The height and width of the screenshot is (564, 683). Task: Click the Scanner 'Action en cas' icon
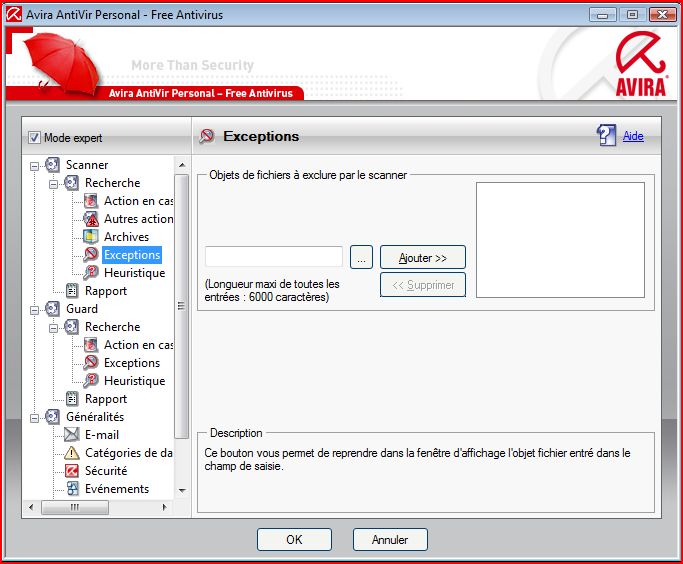[x=91, y=201]
